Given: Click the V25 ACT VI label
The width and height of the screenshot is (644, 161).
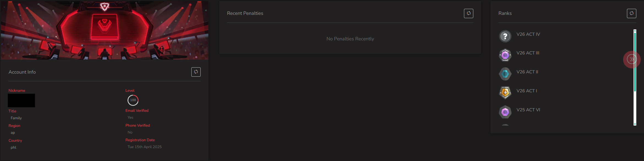Looking at the screenshot, I should click(528, 110).
